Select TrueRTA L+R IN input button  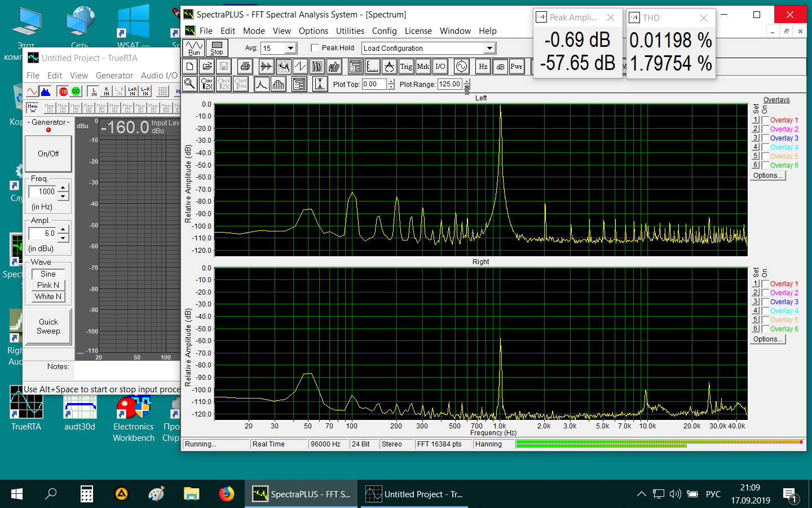[133, 91]
